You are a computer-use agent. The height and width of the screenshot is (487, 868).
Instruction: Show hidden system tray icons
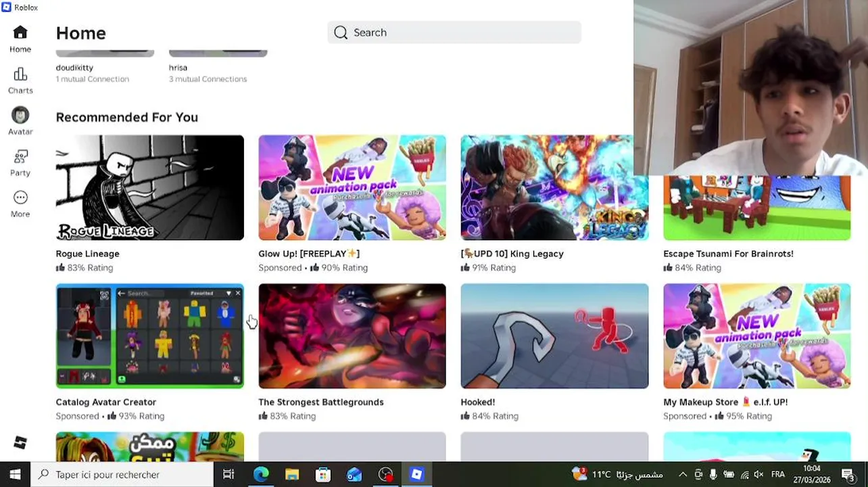pyautogui.click(x=683, y=475)
